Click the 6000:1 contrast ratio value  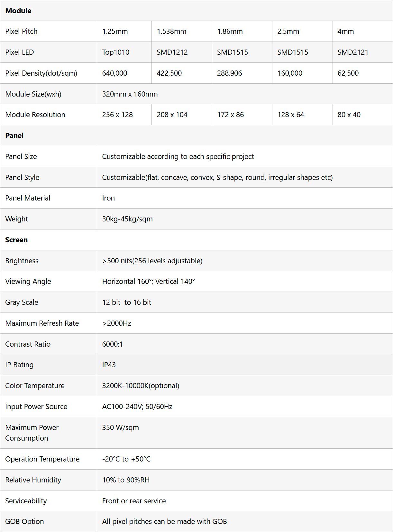tap(113, 344)
